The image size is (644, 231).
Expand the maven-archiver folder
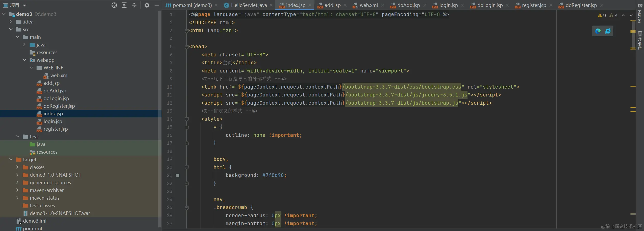18,190
